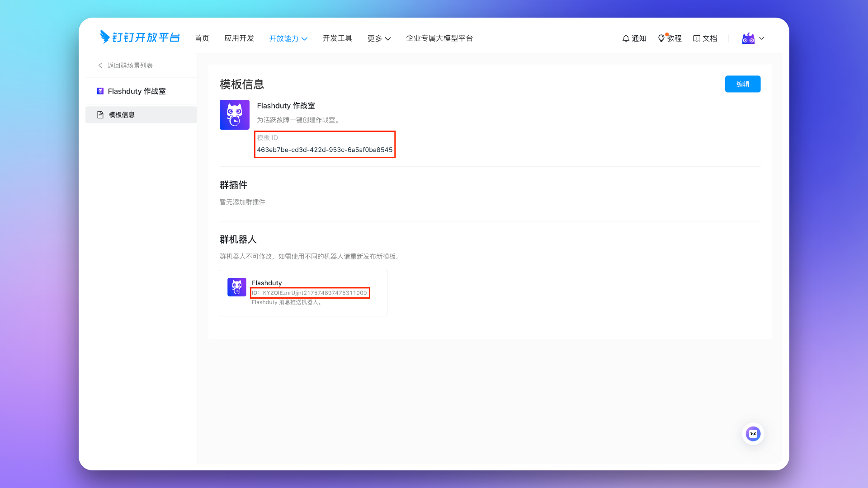The height and width of the screenshot is (488, 868).
Task: Click the large Flashduty template logo
Action: pos(234,115)
